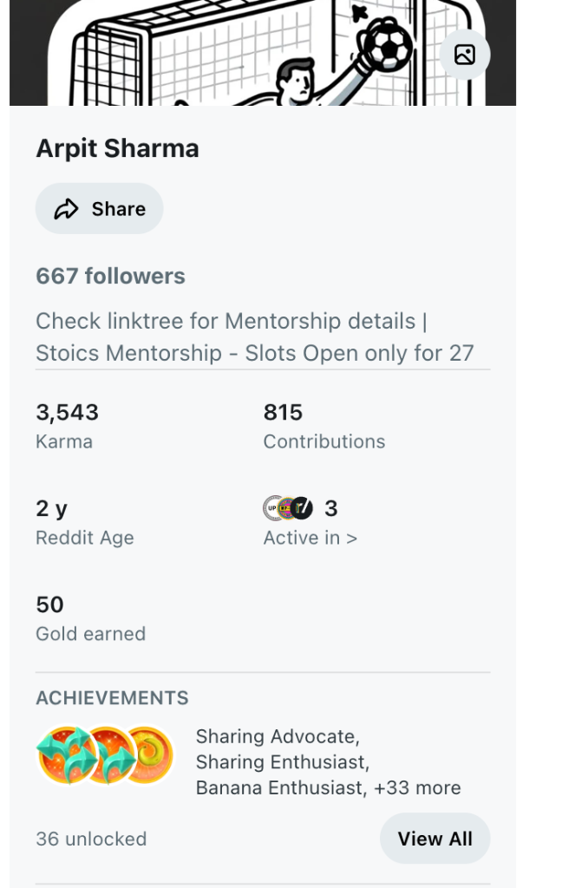Image resolution: width=588 pixels, height=888 pixels.
Task: Expand the Active in community list
Action: click(310, 538)
